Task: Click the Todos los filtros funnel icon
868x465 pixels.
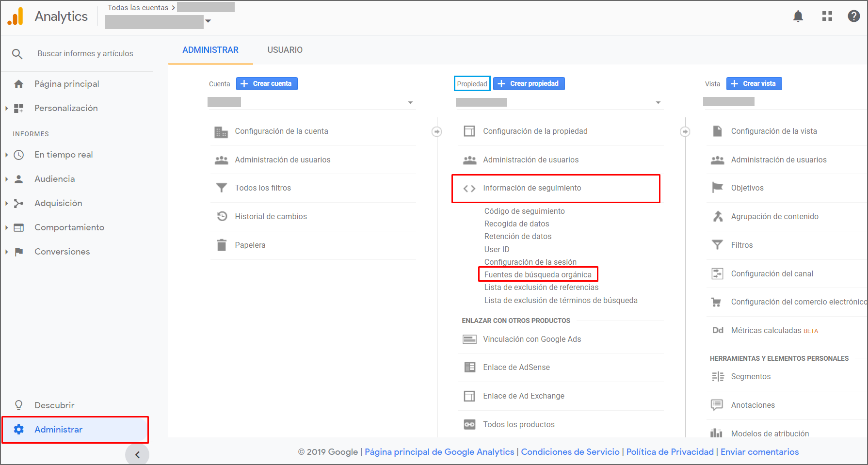Action: click(x=222, y=188)
